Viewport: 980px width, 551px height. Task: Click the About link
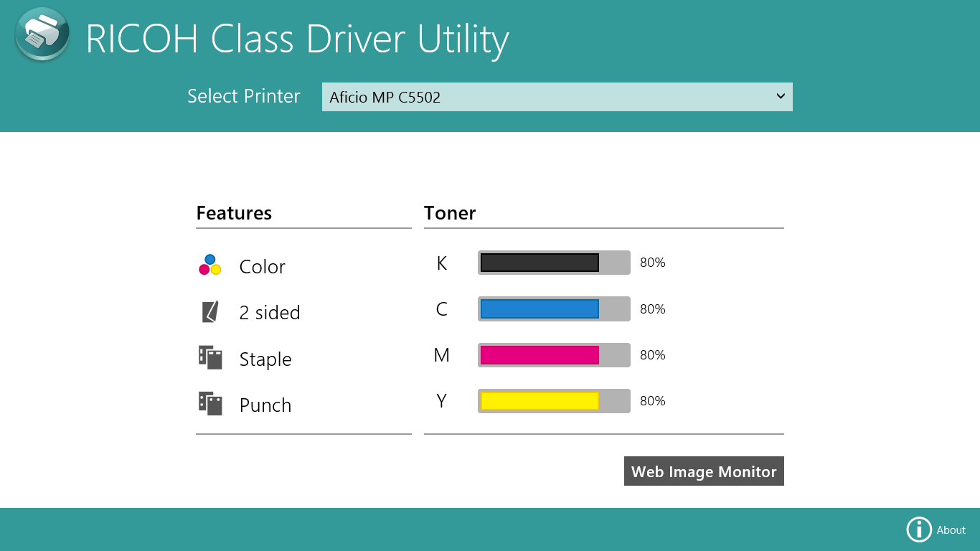952,530
